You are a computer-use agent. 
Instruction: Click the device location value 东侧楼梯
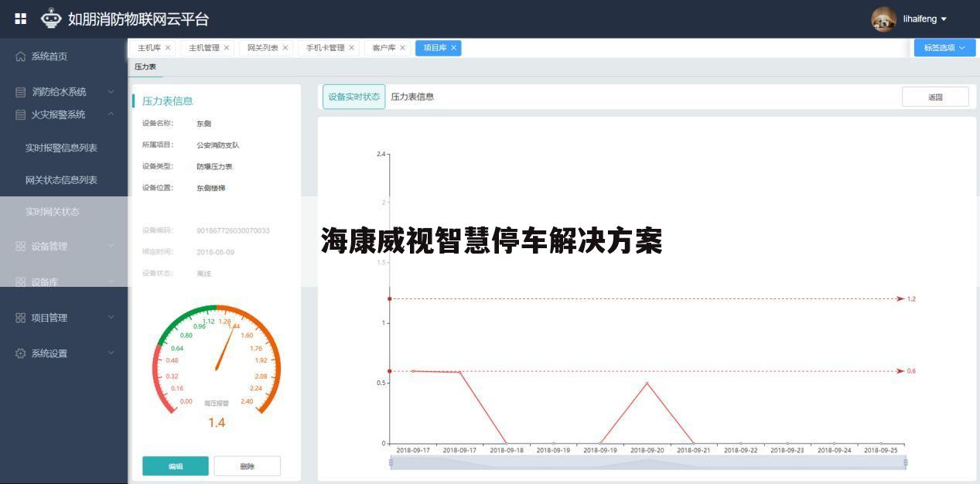pyautogui.click(x=211, y=188)
